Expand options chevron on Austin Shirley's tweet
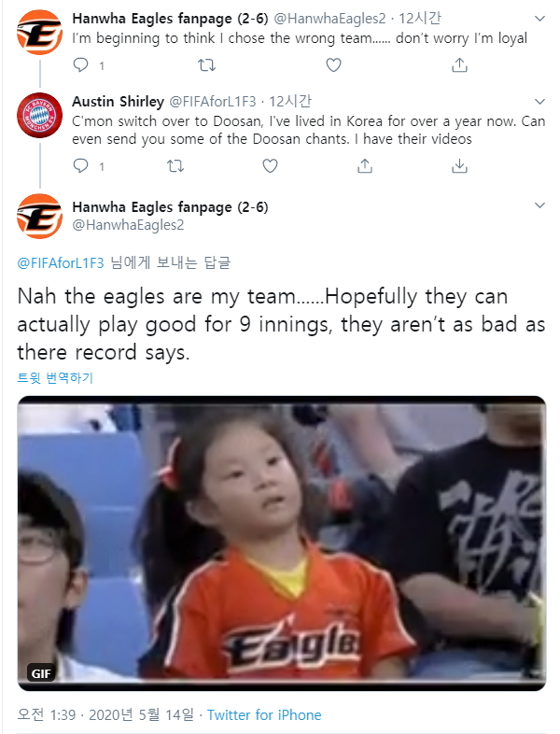 point(539,102)
